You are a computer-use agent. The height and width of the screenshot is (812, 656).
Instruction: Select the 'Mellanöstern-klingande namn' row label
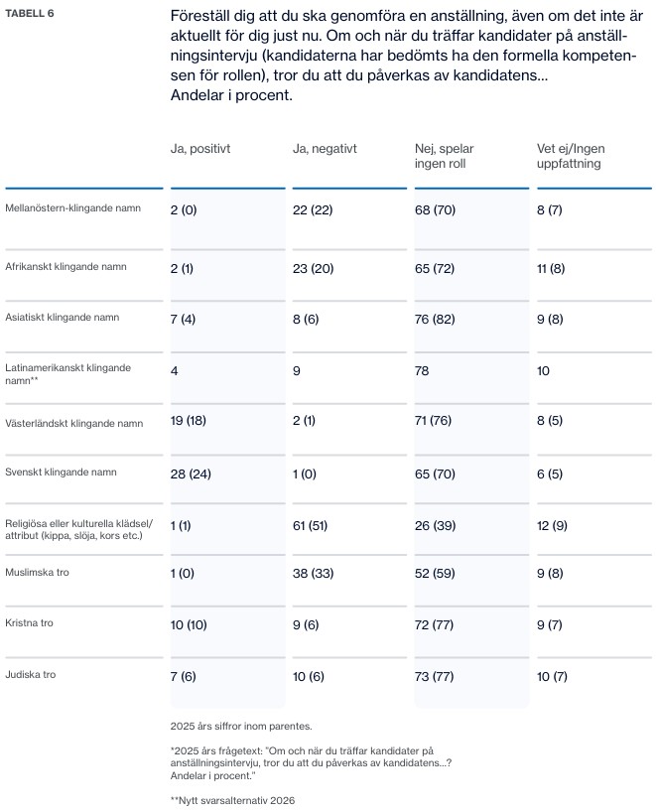tap(73, 208)
